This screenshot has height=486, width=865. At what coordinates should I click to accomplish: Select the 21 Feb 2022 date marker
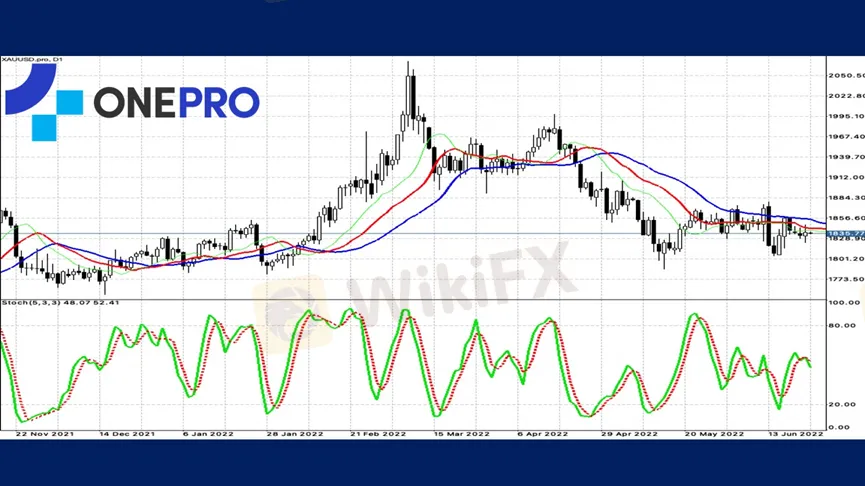coord(379,435)
